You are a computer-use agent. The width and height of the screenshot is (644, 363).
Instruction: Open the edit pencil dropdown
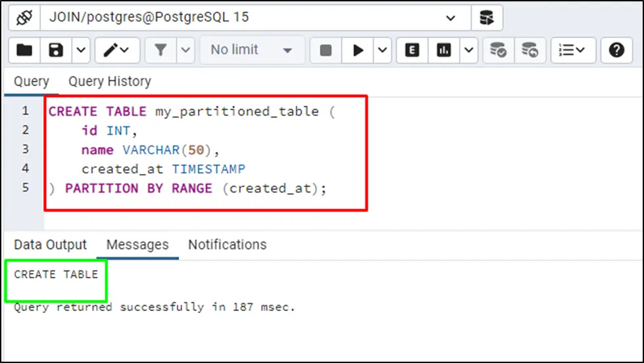pyautogui.click(x=117, y=50)
